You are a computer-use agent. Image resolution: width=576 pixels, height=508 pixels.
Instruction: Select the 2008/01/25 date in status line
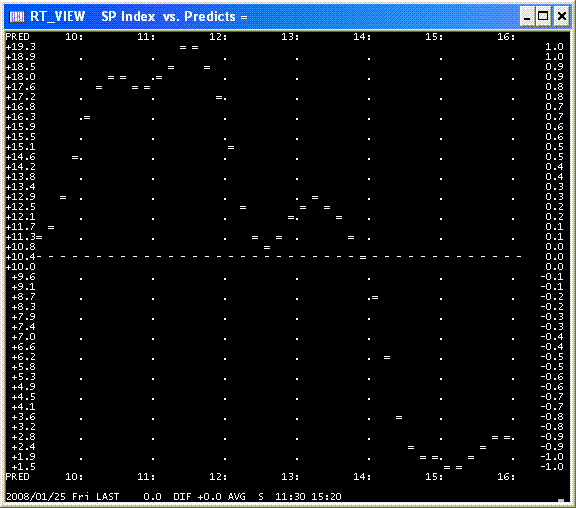tap(36, 497)
